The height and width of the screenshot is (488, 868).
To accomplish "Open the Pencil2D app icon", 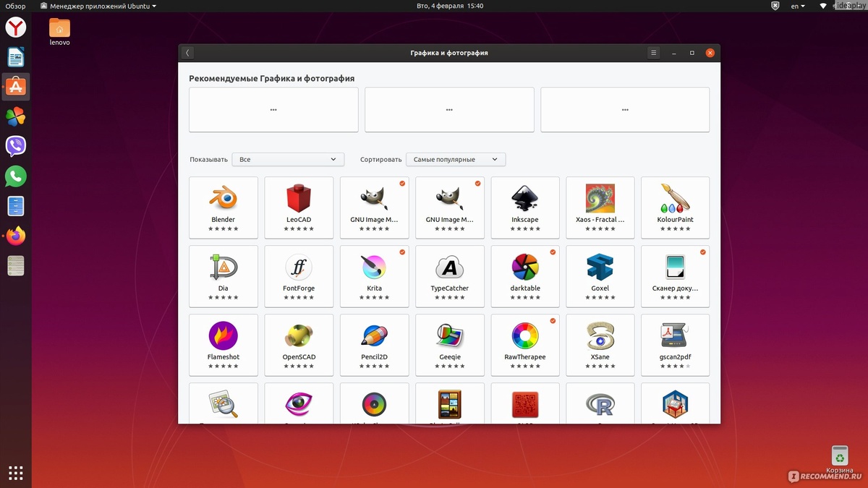I will [x=374, y=335].
